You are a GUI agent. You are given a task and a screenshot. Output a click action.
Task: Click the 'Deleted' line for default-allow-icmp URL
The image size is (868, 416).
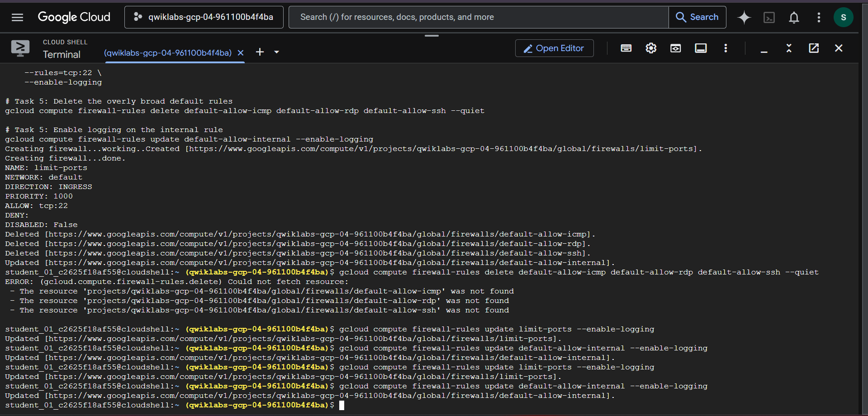300,234
